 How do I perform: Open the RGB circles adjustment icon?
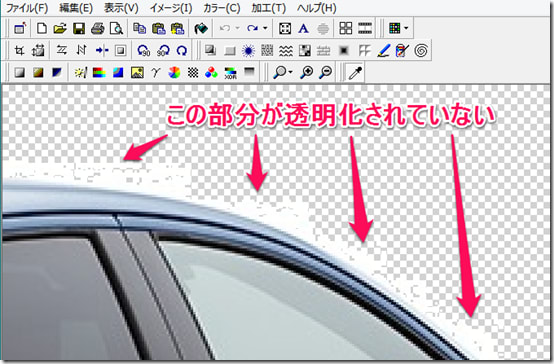pyautogui.click(x=211, y=72)
